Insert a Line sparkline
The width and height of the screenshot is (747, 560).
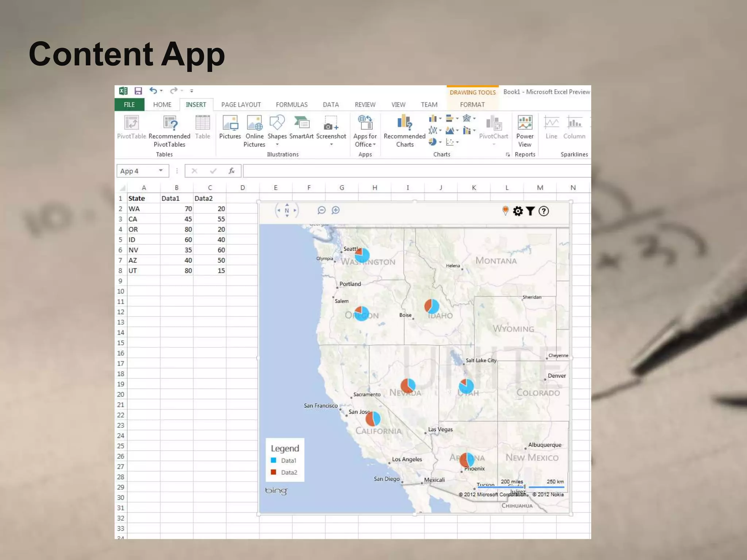tap(551, 127)
